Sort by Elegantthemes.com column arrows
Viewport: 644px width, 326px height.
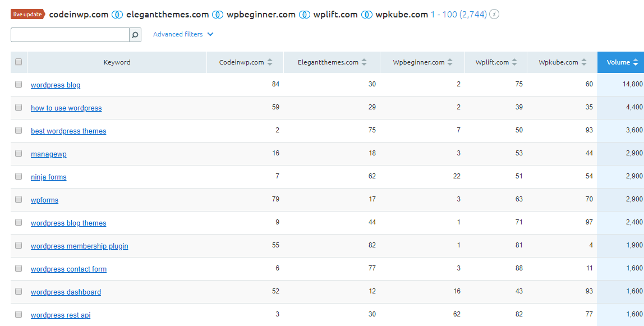364,62
